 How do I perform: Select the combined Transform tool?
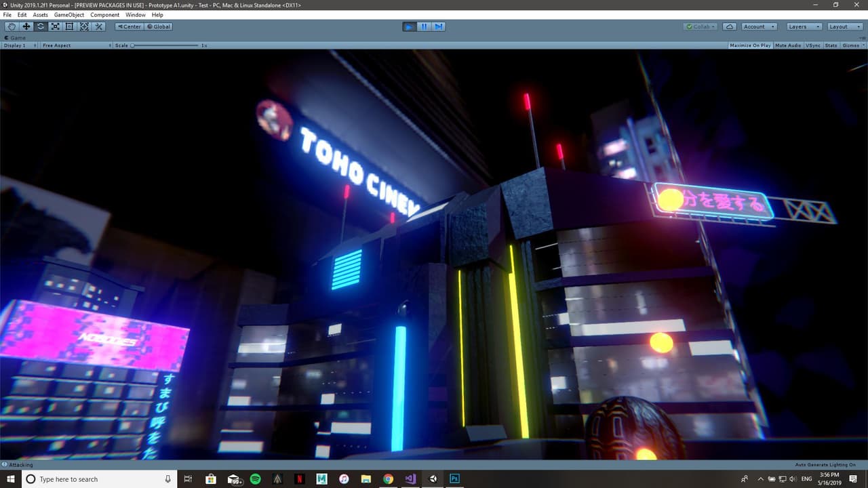(84, 26)
